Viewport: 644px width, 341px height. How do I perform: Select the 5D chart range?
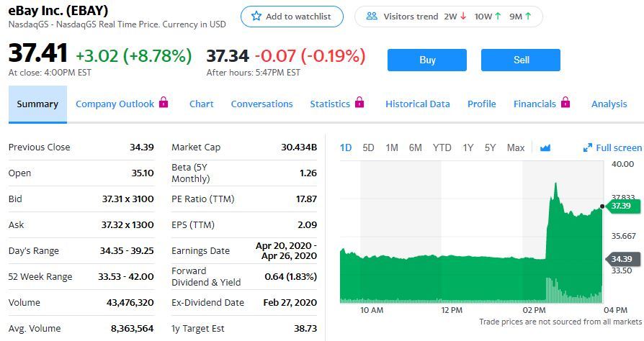point(368,147)
